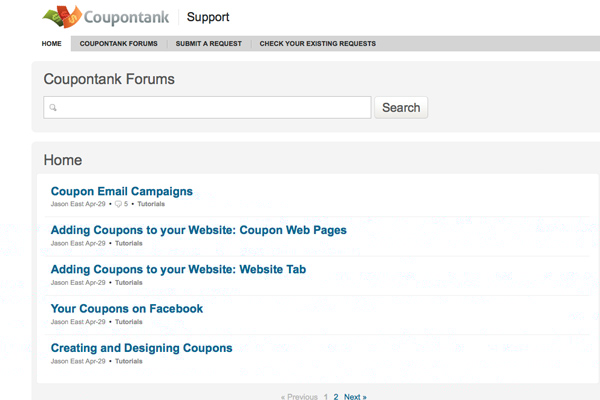Viewport: 600px width, 400px height.
Task: Open the Coupontank Forums tab
Action: point(119,44)
